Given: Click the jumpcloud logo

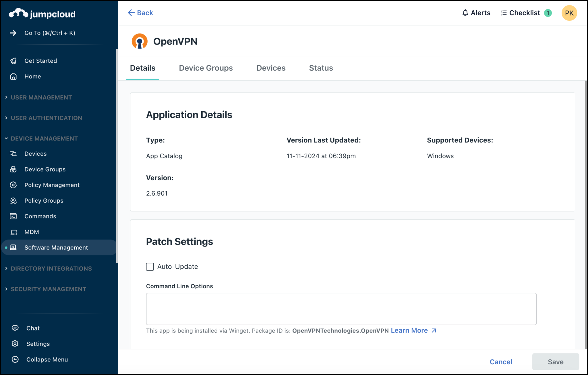Looking at the screenshot, I should click(42, 13).
